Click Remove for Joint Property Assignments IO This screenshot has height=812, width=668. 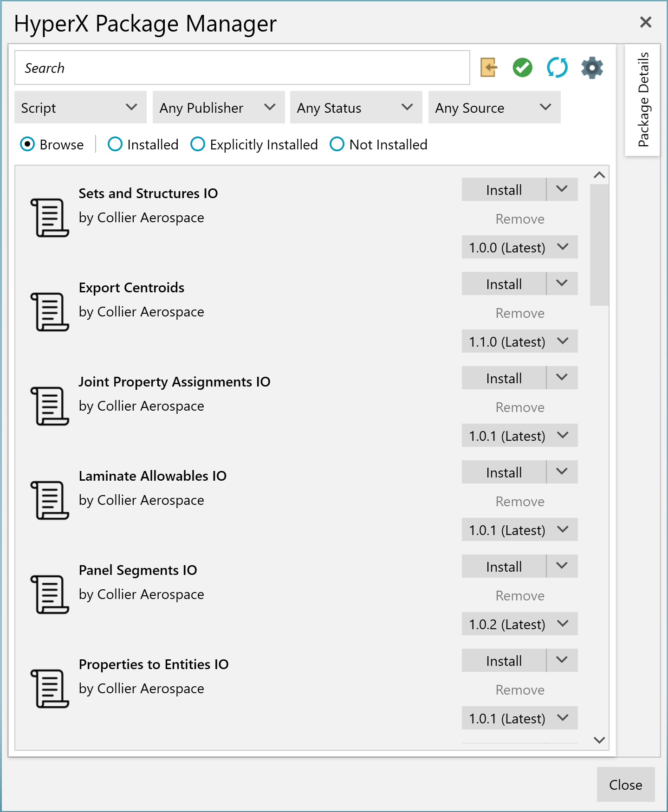520,407
